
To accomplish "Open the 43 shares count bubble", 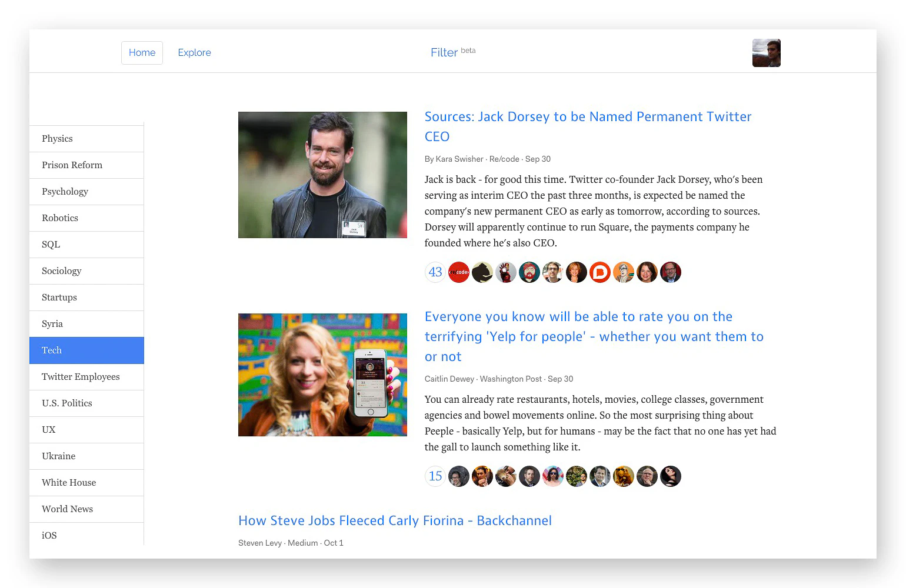I will (435, 272).
